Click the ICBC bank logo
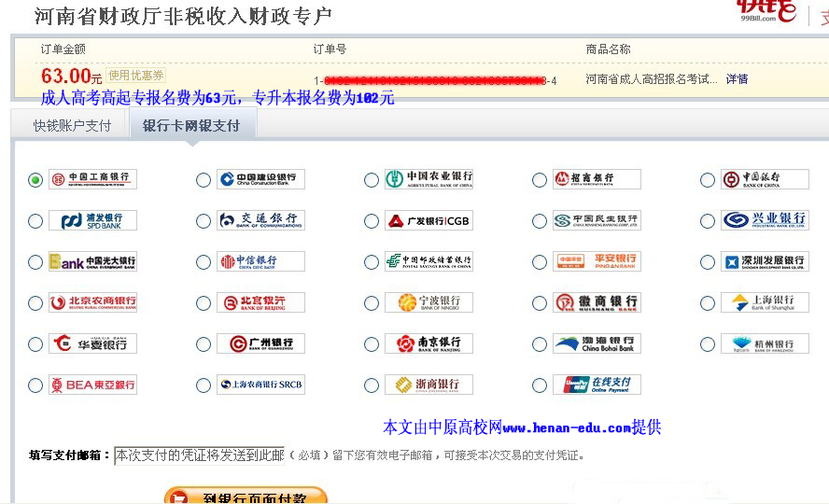The image size is (829, 504). coord(92,179)
